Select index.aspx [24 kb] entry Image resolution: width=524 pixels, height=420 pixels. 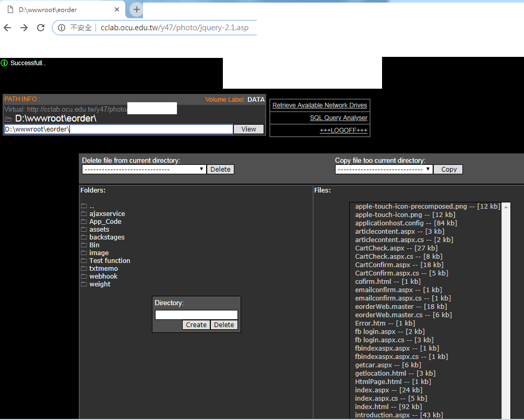coord(389,390)
